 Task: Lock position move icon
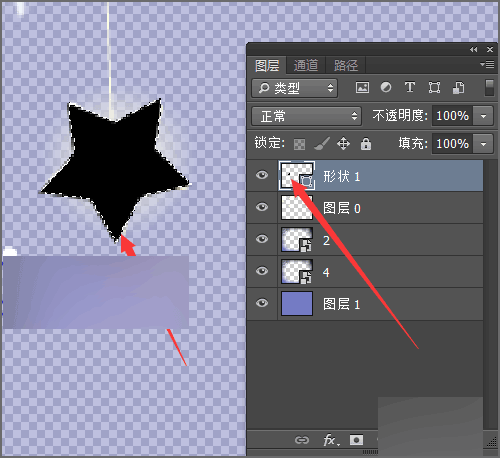point(343,144)
